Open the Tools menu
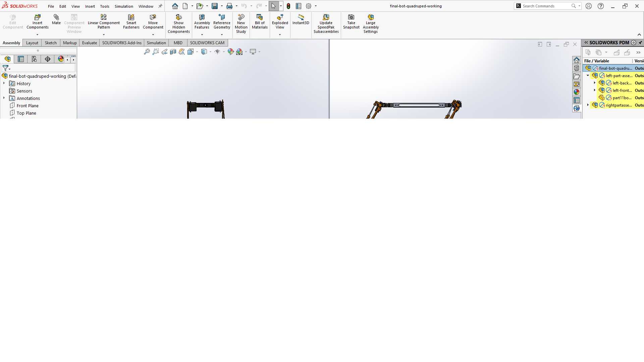Viewport: 644px width, 362px height. pyautogui.click(x=105, y=6)
